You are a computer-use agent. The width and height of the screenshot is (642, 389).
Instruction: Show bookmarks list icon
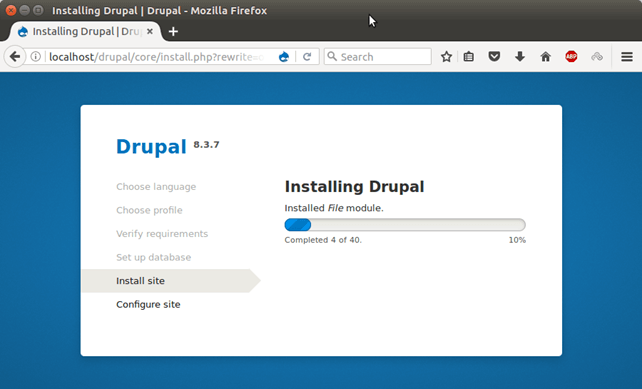pos(469,57)
